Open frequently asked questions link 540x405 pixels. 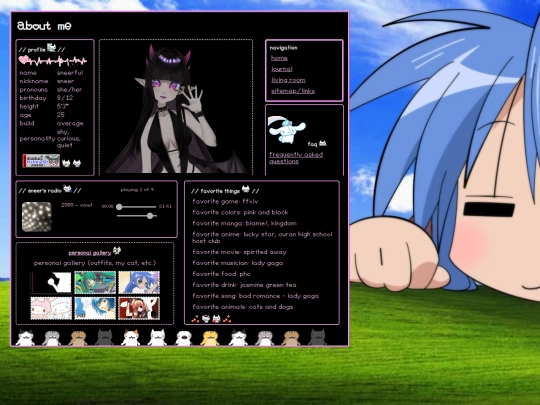click(296, 158)
